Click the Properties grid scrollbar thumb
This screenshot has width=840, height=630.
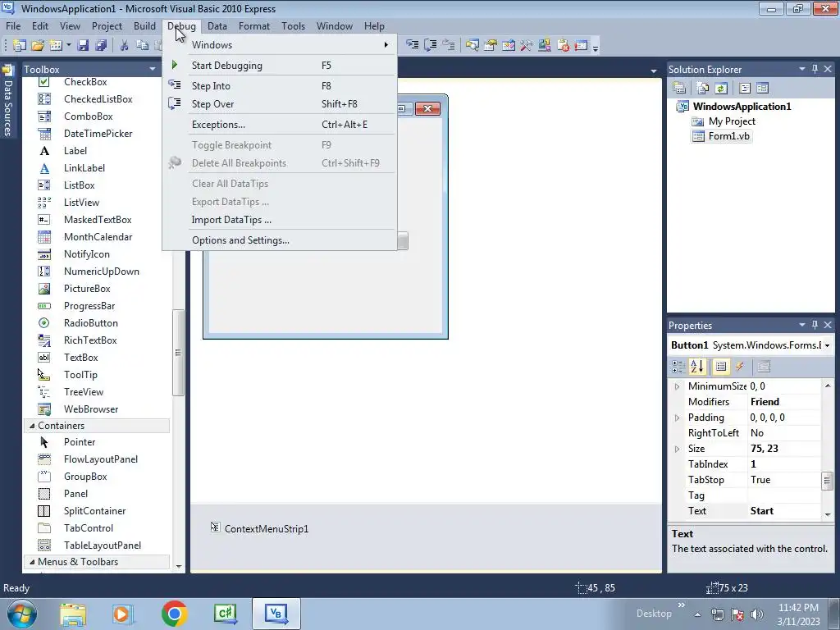click(x=827, y=481)
